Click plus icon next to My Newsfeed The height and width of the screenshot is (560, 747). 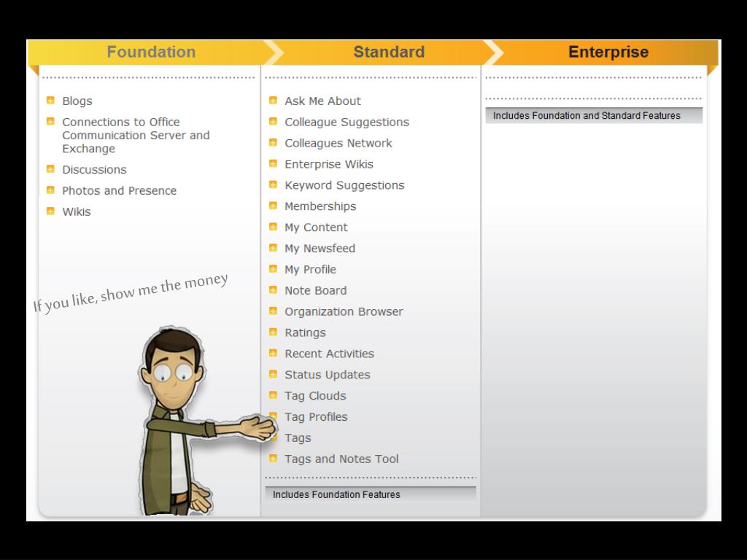click(x=273, y=247)
